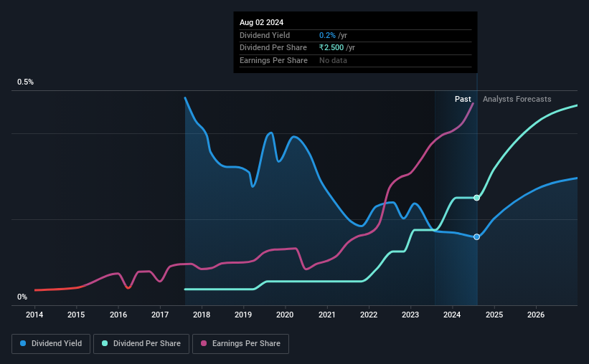The image size is (589, 364).
Task: Click the pink Earnings Per Share legend dot
Action: 204,343
